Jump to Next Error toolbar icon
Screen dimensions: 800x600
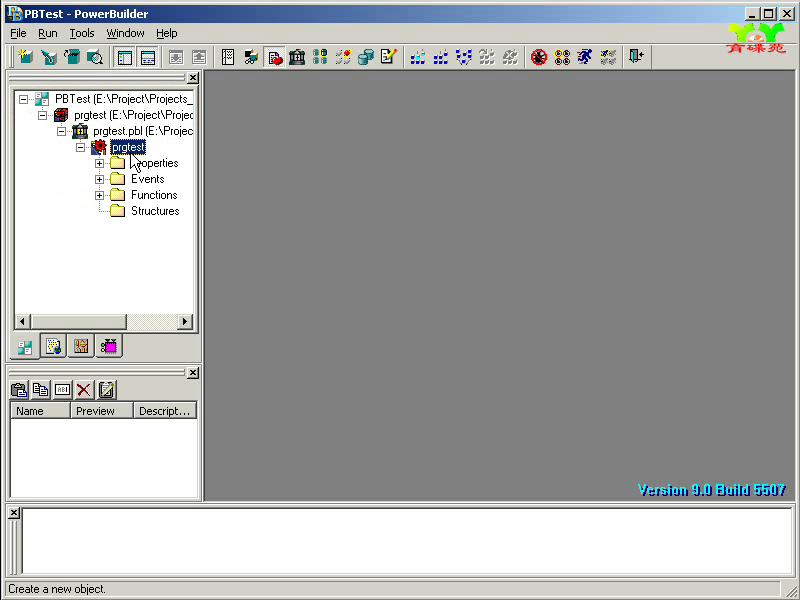(x=176, y=57)
